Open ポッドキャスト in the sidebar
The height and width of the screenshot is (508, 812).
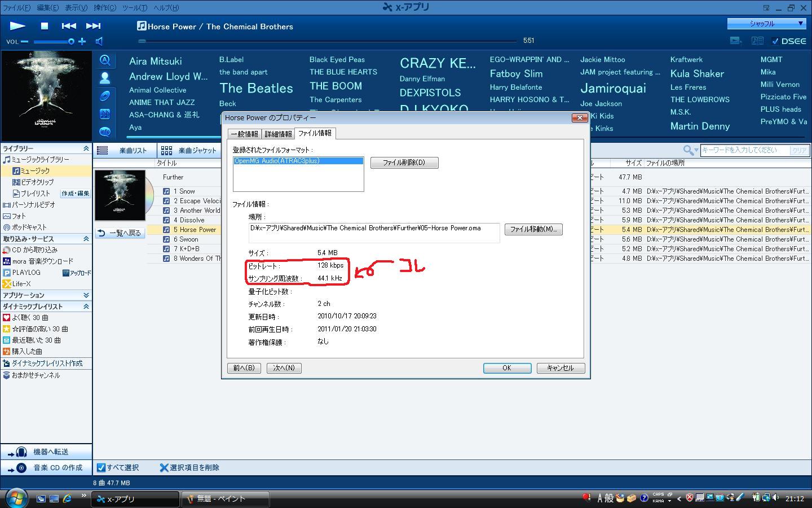[x=29, y=227]
